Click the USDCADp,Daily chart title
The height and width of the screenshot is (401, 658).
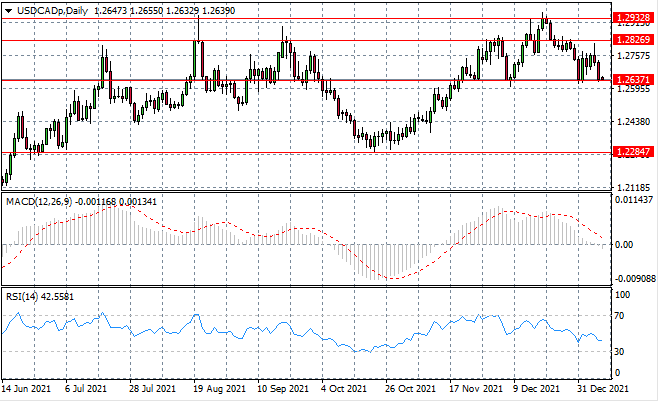pyautogui.click(x=52, y=11)
